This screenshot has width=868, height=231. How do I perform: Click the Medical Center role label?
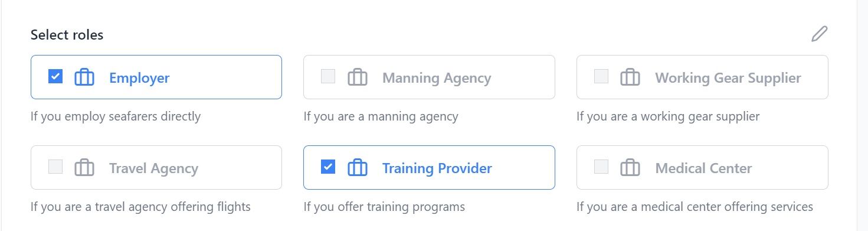click(703, 168)
